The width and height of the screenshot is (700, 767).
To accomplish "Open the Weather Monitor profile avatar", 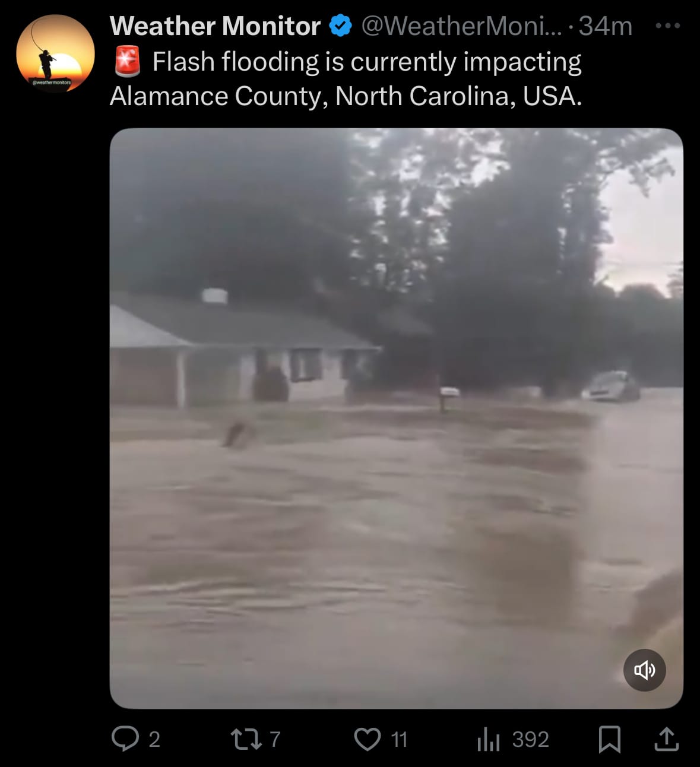I will tap(55, 53).
